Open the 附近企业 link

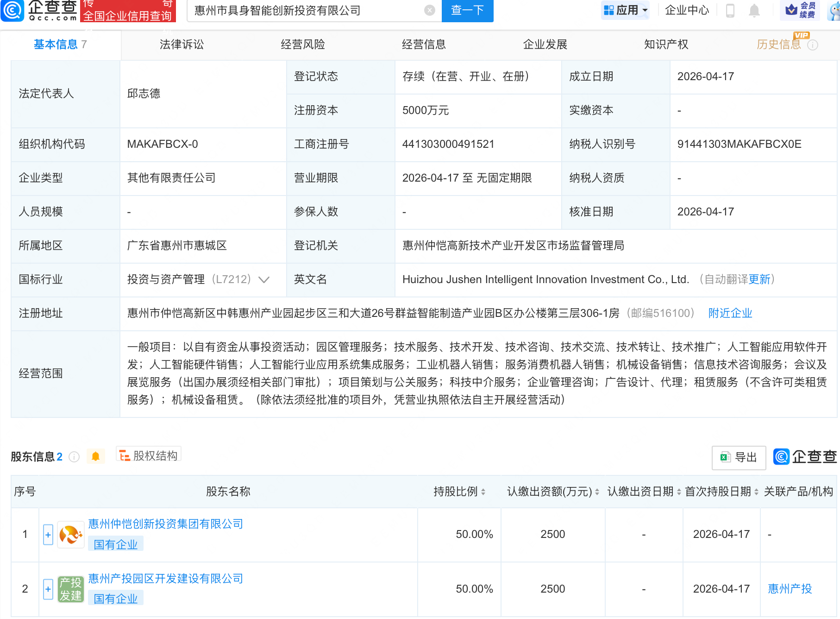730,313
